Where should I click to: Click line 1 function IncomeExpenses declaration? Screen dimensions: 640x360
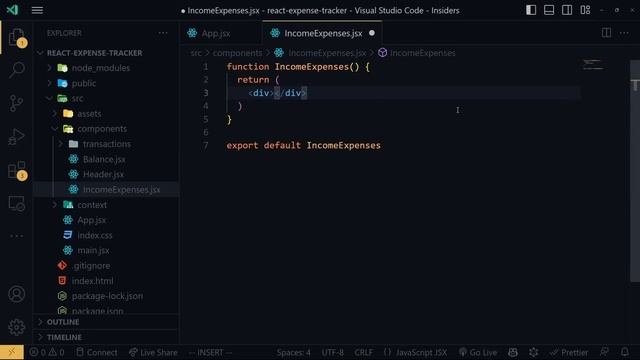coord(298,67)
